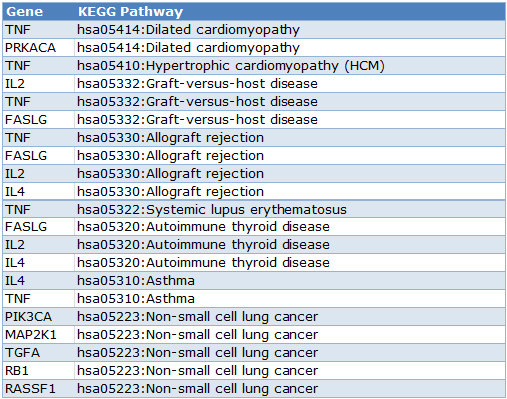Click the Gene column header
The image size is (507, 399).
[39, 12]
